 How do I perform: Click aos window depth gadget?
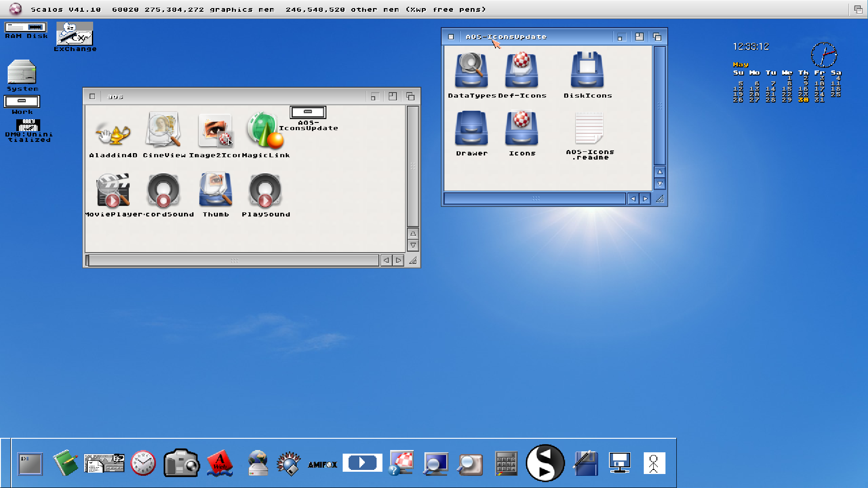(x=410, y=96)
